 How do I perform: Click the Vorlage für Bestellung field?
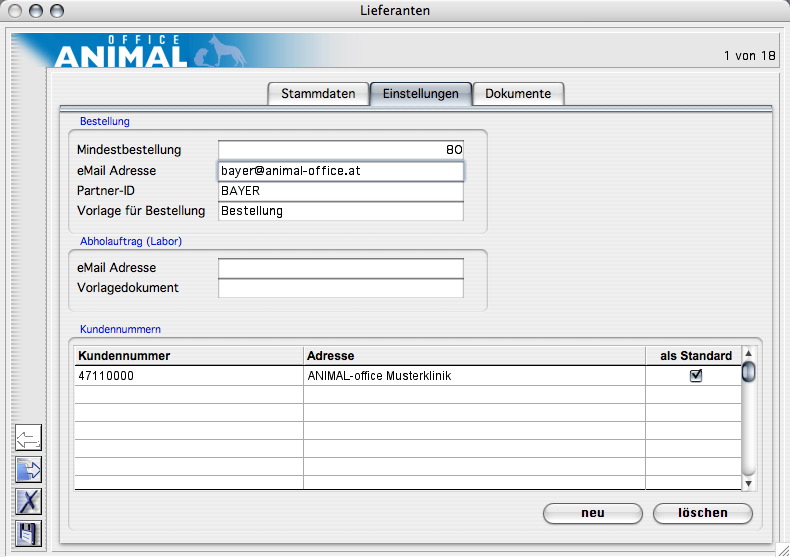(x=340, y=211)
